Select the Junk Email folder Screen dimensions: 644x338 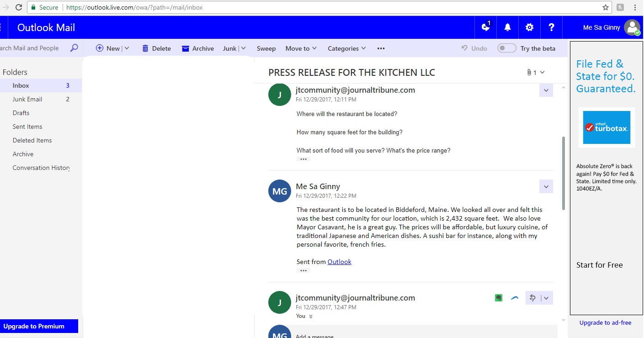click(27, 99)
